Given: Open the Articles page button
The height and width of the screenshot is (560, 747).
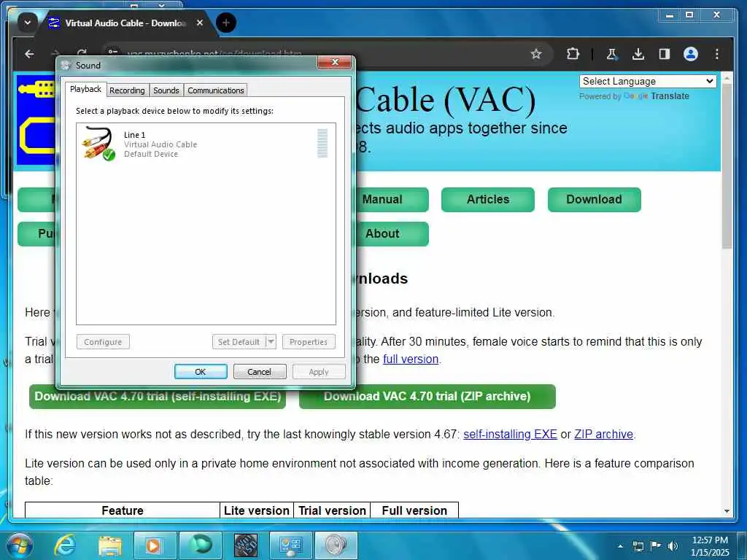Looking at the screenshot, I should coord(488,200).
